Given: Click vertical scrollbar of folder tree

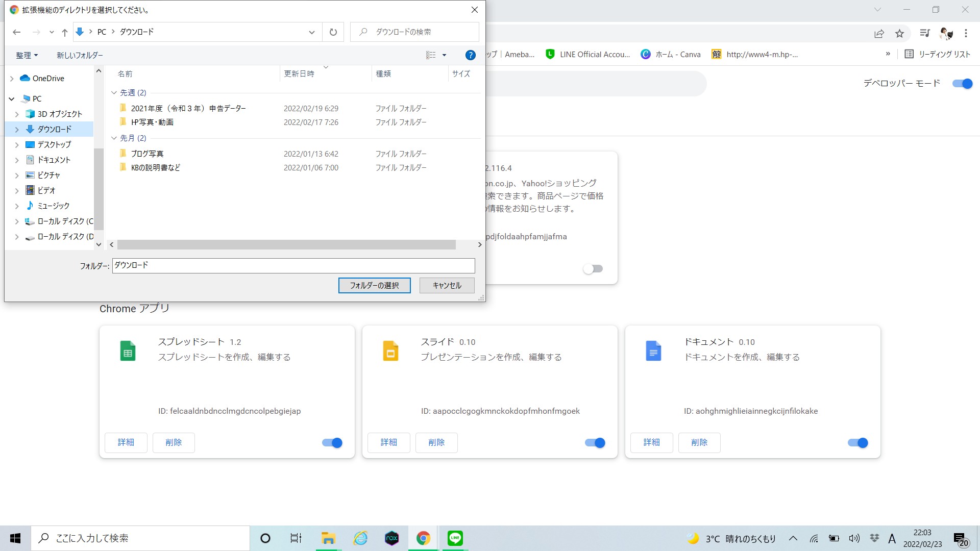Looking at the screenshot, I should click(99, 189).
